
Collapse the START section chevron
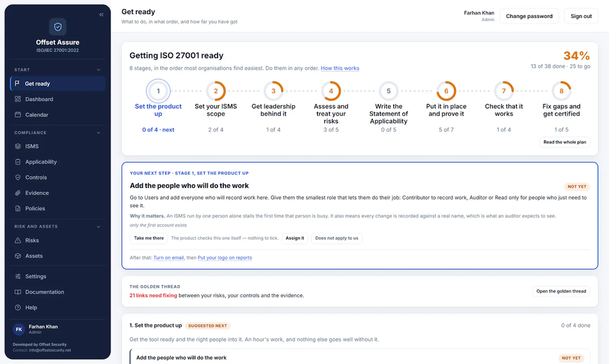click(x=99, y=70)
